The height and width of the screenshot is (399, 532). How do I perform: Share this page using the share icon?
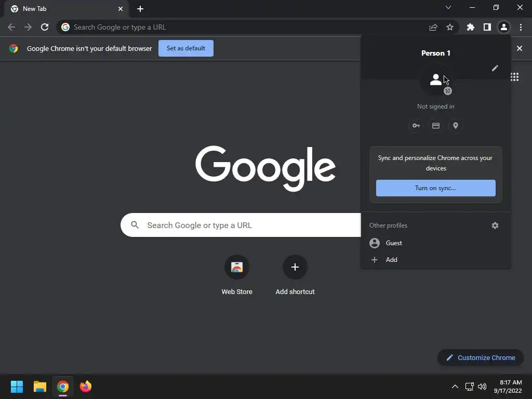[x=433, y=27]
